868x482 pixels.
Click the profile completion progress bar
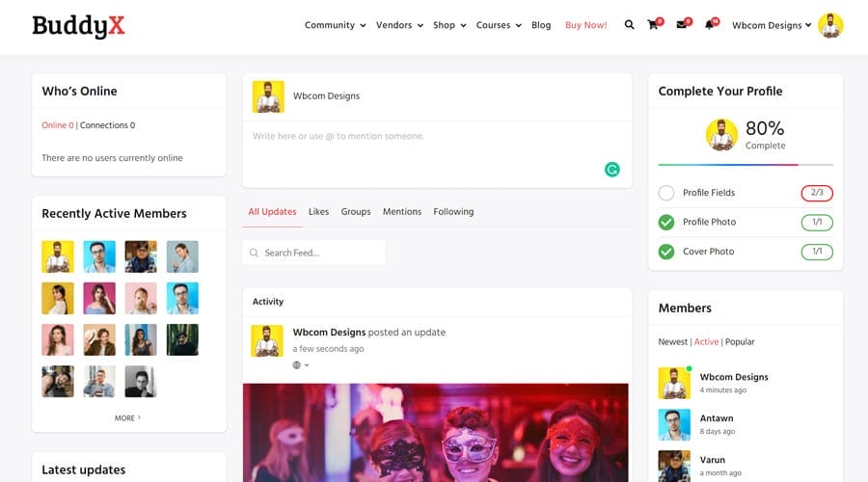[746, 165]
